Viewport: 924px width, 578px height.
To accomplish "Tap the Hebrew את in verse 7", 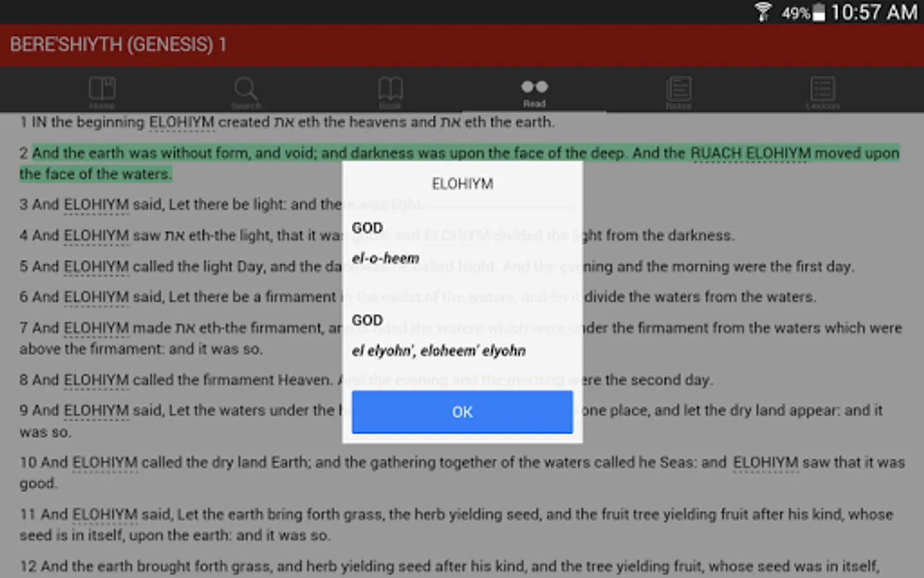I will click(x=185, y=328).
